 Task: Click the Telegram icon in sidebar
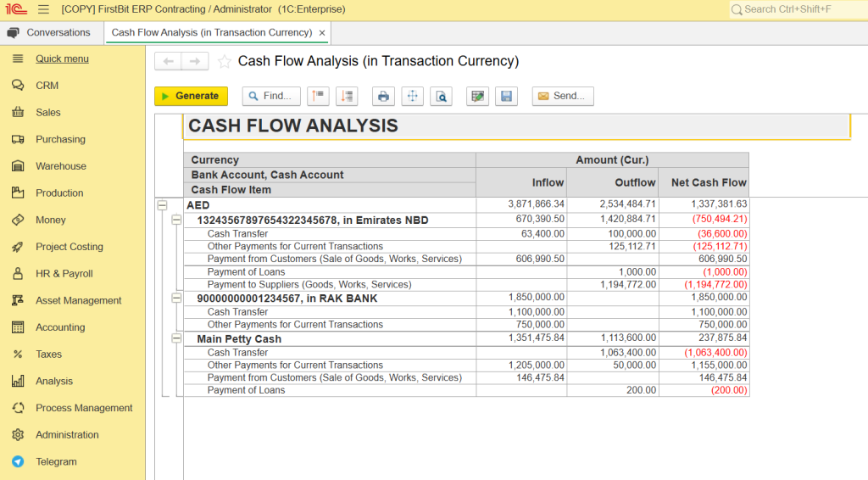[18, 461]
